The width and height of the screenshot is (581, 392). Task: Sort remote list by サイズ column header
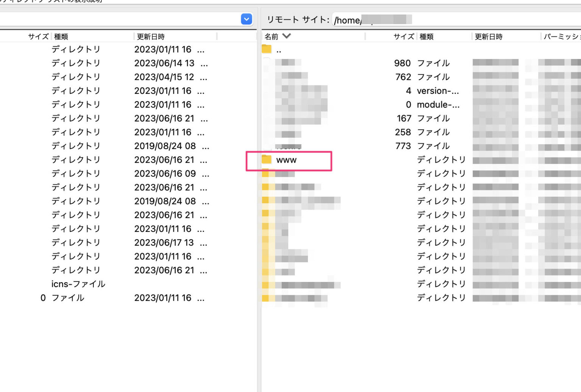[x=403, y=37]
